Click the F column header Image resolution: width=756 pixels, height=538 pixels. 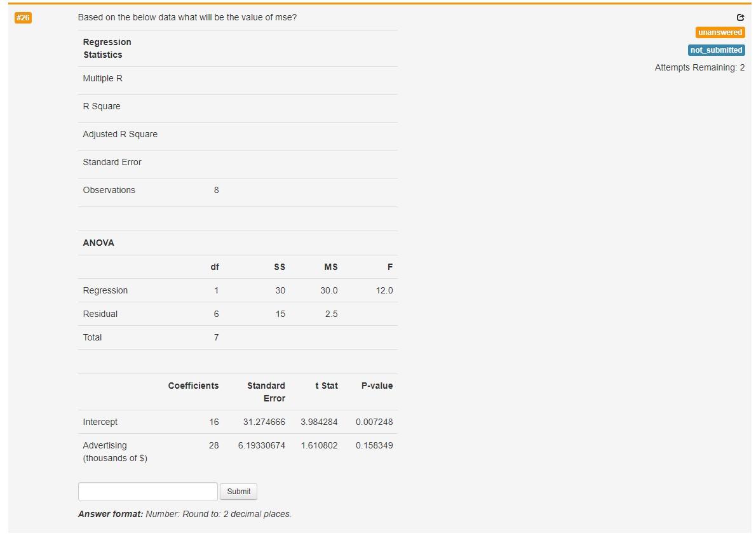pos(390,267)
